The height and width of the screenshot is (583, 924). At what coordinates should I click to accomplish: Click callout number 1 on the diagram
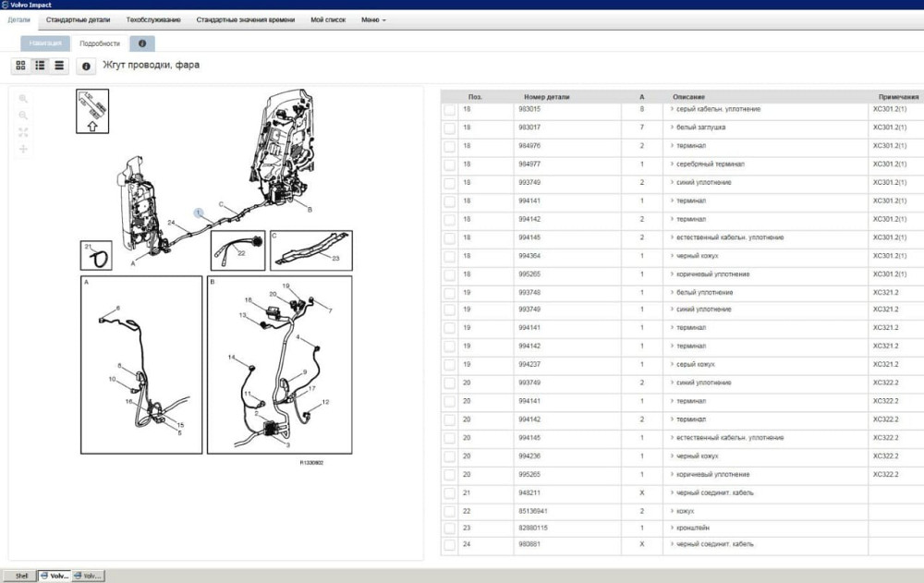[198, 213]
